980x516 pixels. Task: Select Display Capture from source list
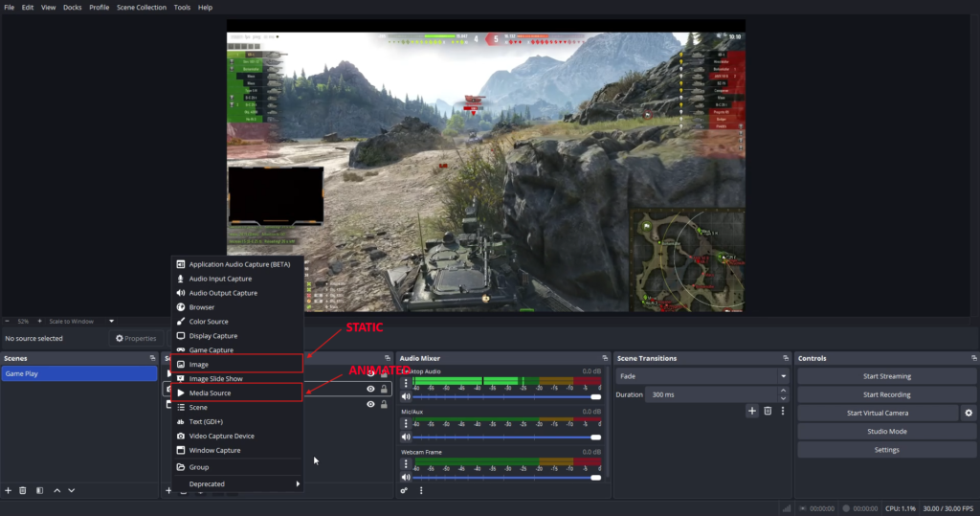(237, 336)
